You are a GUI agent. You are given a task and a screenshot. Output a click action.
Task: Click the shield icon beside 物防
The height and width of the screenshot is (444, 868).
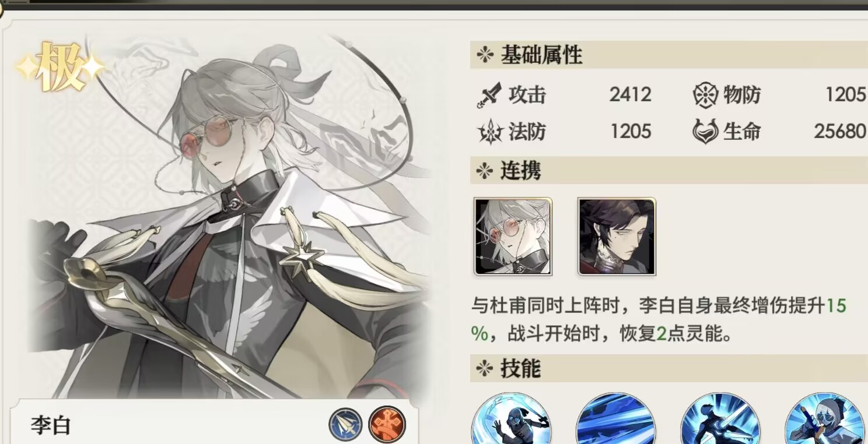point(705,95)
